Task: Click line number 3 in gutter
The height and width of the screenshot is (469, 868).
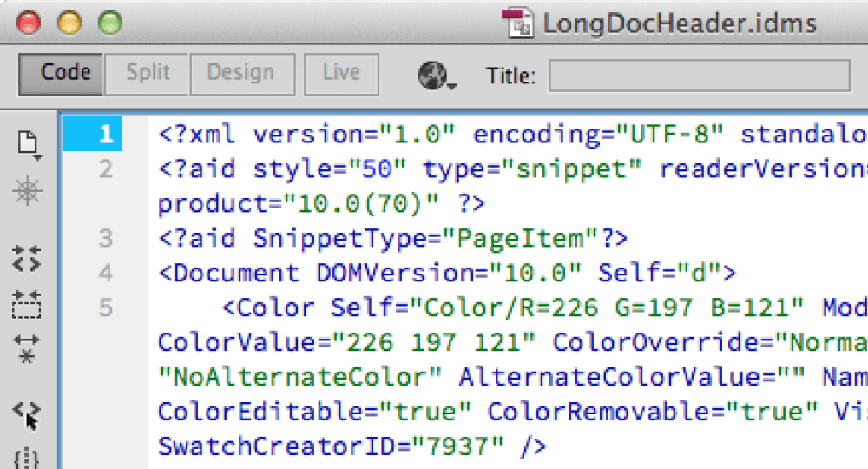Action: click(x=105, y=238)
